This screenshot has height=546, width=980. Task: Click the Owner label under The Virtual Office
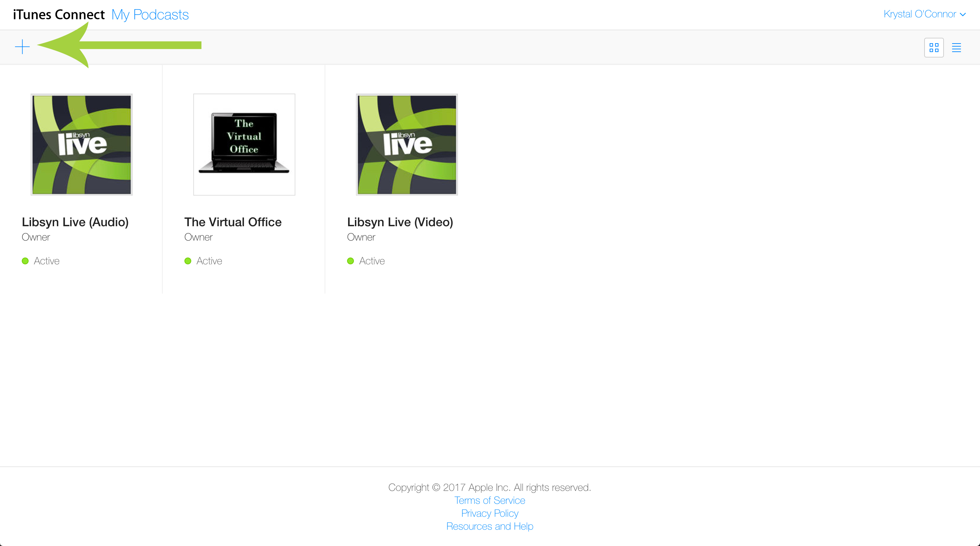tap(199, 237)
